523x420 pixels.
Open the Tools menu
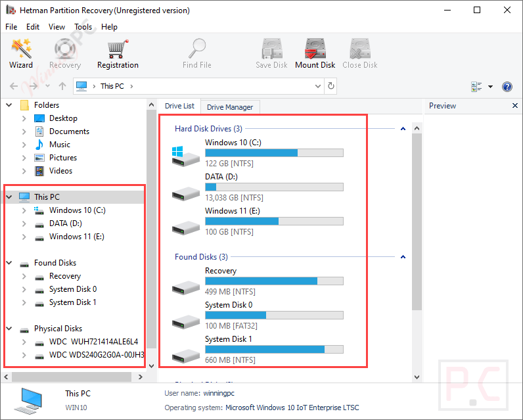click(83, 27)
